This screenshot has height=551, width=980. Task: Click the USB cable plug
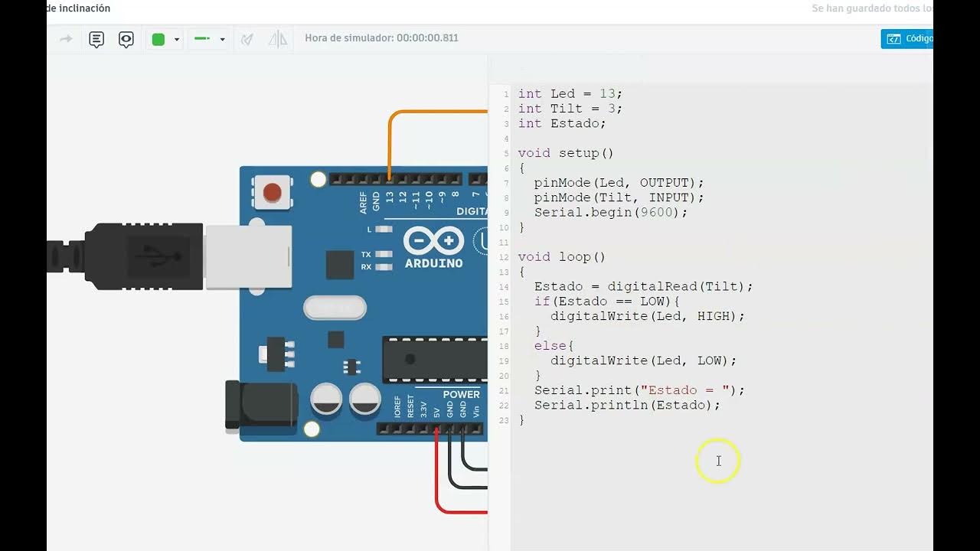coord(143,256)
